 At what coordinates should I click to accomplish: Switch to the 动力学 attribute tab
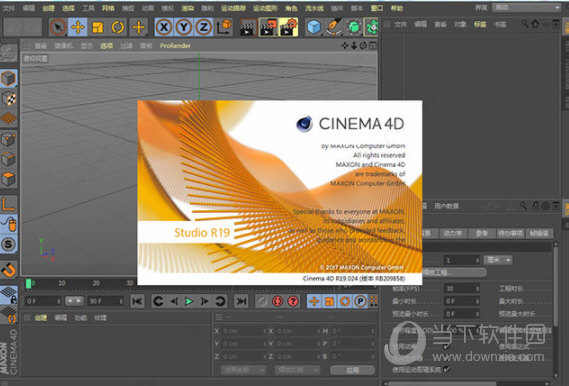[453, 233]
